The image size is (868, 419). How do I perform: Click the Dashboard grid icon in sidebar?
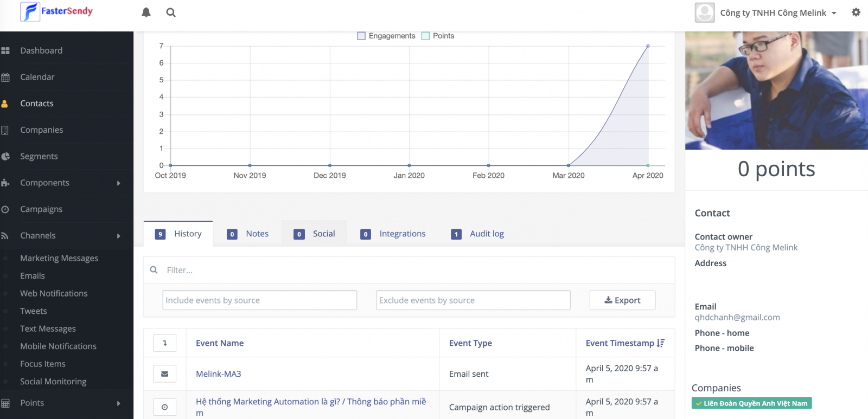tap(5, 50)
